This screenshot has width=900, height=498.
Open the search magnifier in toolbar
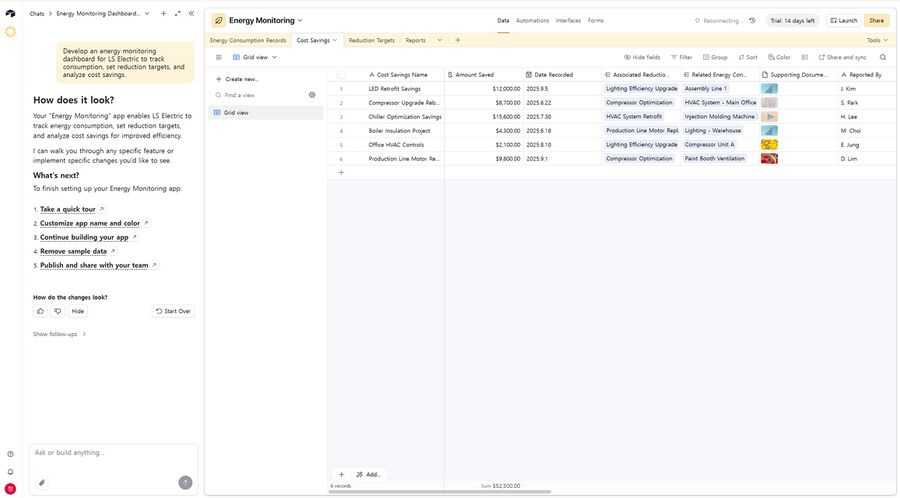pos(882,57)
